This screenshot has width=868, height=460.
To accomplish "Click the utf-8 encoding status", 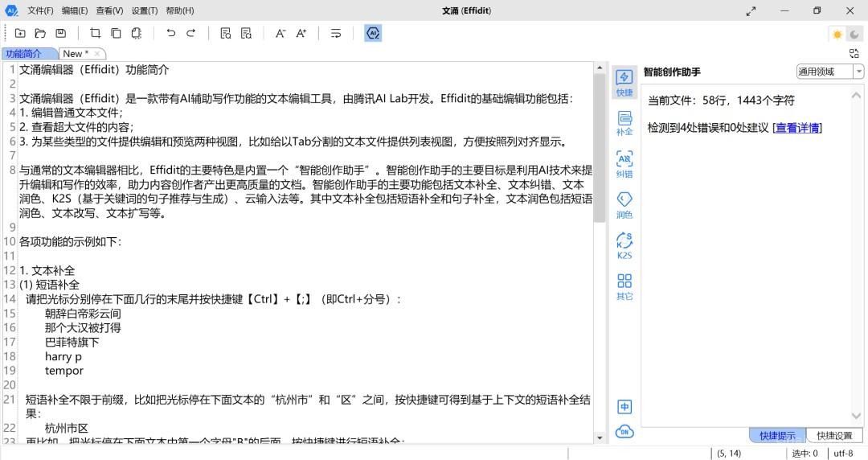I will pyautogui.click(x=843, y=454).
